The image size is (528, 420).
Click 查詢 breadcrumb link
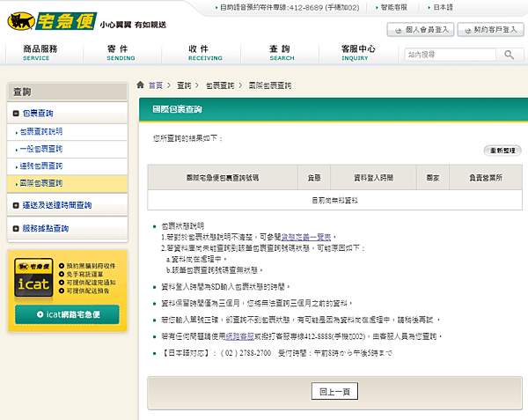pyautogui.click(x=184, y=85)
